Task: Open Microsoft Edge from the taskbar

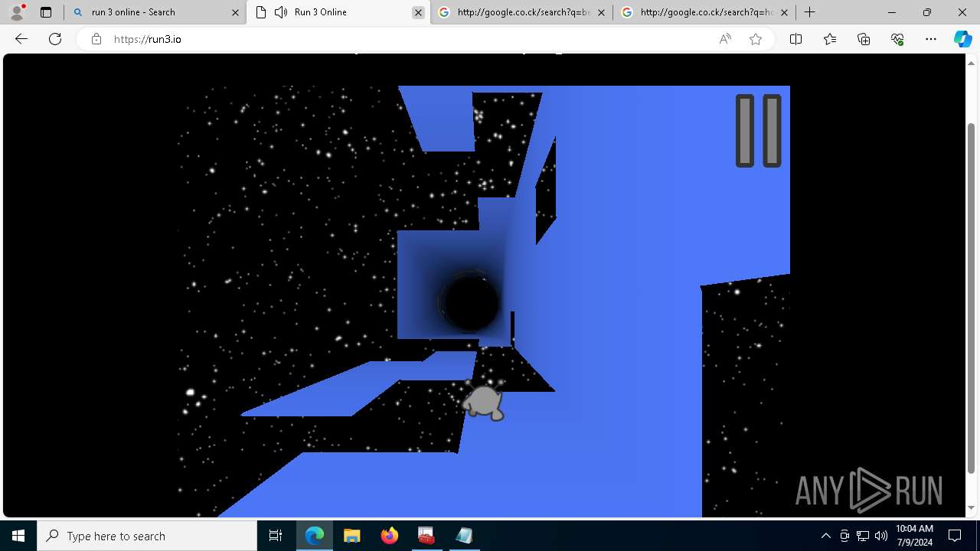Action: (315, 536)
